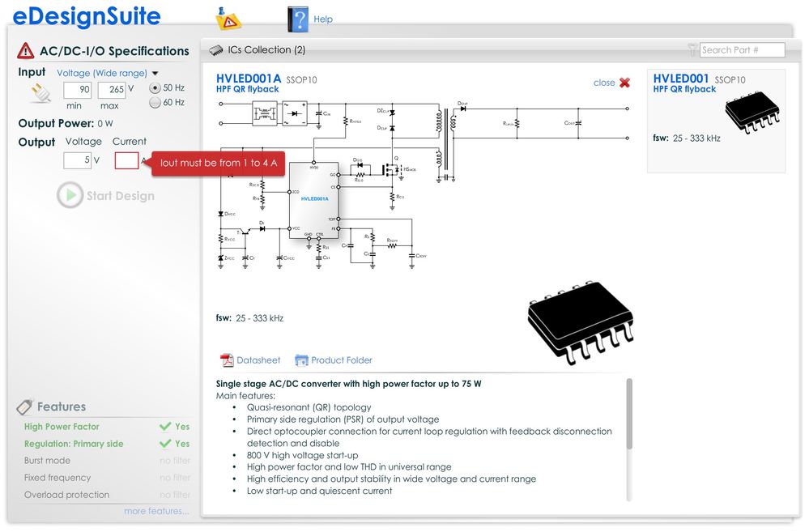Select the 50 Hz radio button
Image resolution: width=809 pixels, height=532 pixels.
(155, 88)
